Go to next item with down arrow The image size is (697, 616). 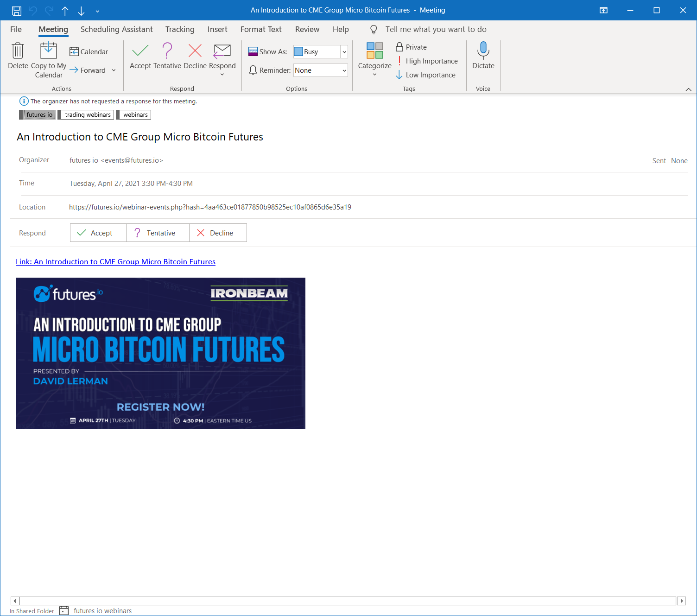(81, 11)
